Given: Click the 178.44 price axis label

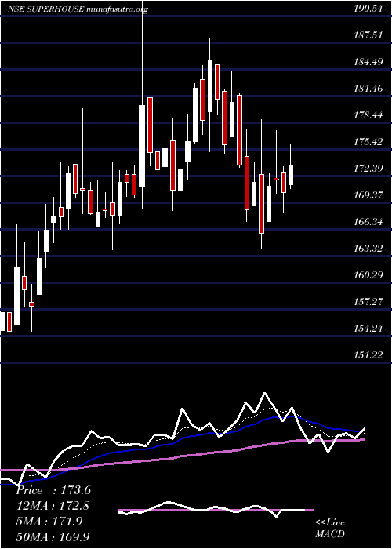Looking at the screenshot, I should (x=368, y=116).
